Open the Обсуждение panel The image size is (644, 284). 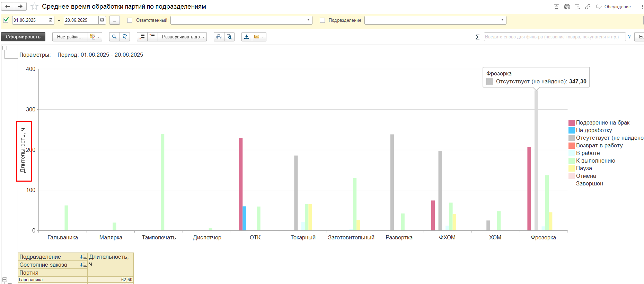pyautogui.click(x=614, y=7)
